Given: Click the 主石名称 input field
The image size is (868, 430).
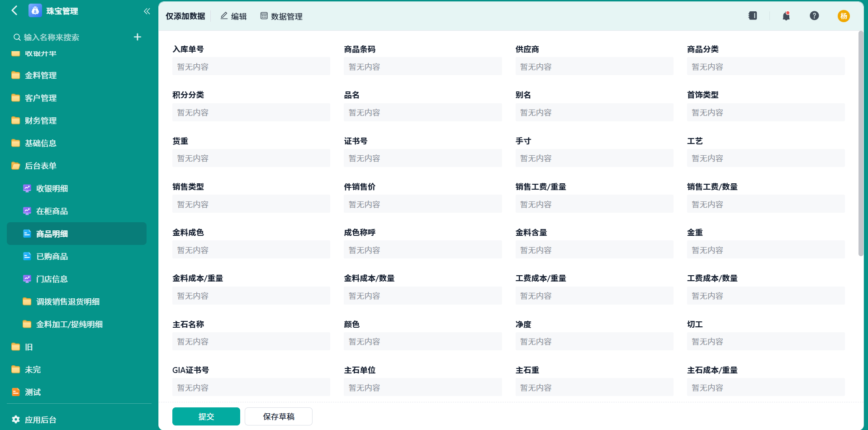Looking at the screenshot, I should tap(251, 341).
